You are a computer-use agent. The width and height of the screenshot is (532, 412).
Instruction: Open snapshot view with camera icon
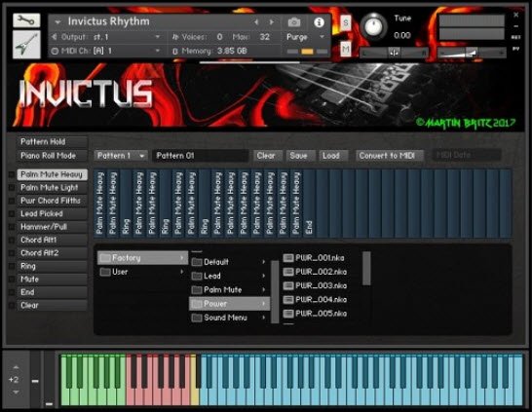[294, 22]
